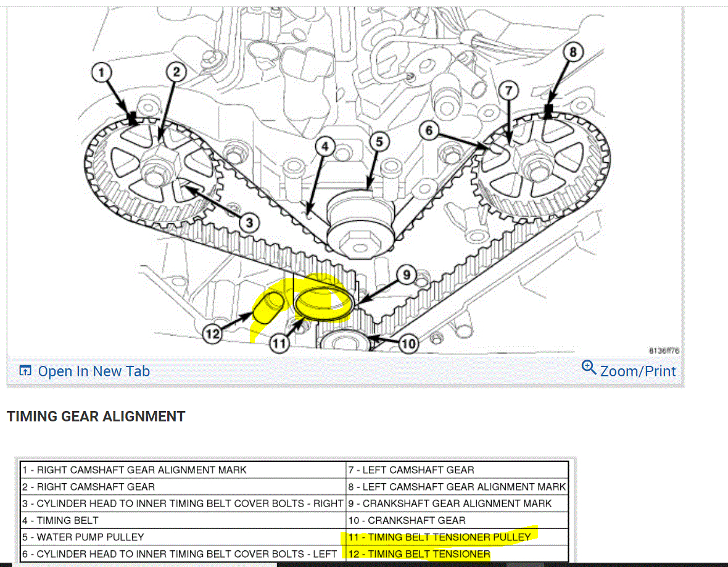Select '9 - CRANKSHAFT GEAR ALIGNMENT MARK' cell
Screen dimensions: 728x567
coord(457,503)
